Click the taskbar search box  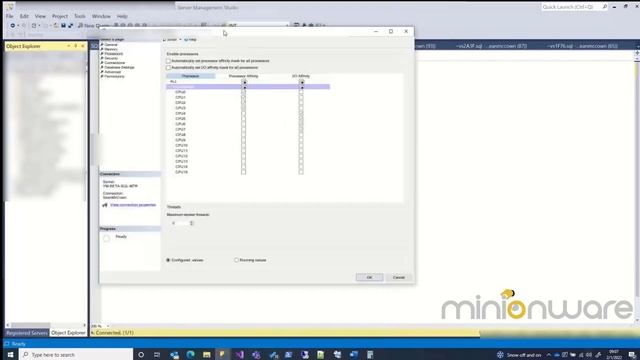pyautogui.click(x=76, y=355)
